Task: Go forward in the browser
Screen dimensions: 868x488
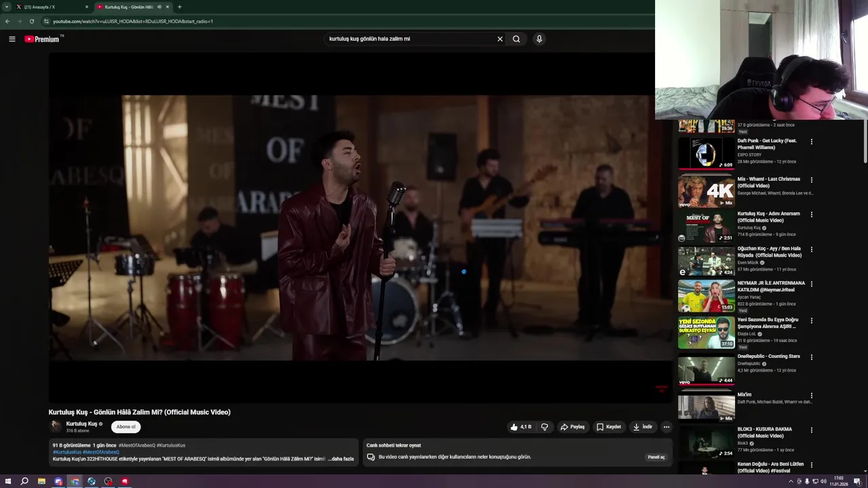Action: (19, 21)
